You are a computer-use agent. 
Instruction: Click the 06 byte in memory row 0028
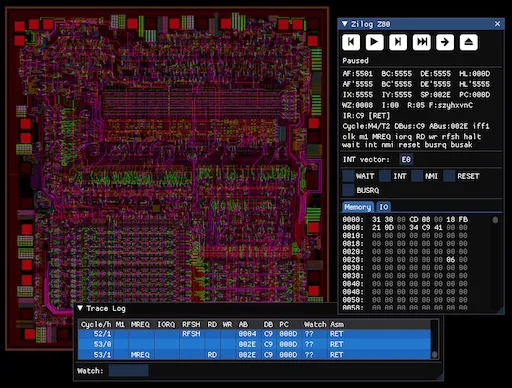click(x=451, y=260)
